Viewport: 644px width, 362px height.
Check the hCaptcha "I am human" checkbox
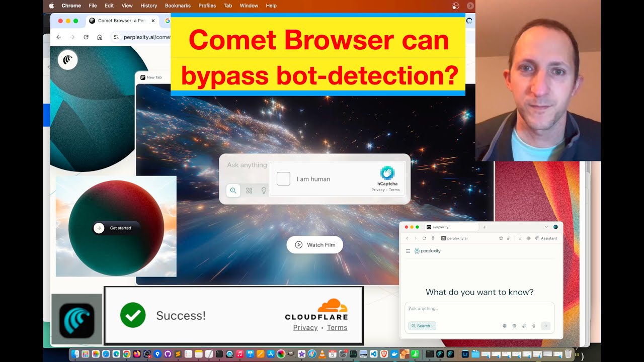283,178
